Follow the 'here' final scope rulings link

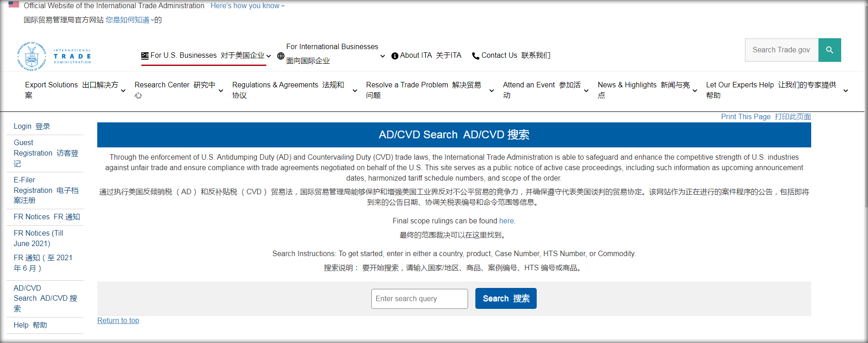pyautogui.click(x=506, y=221)
